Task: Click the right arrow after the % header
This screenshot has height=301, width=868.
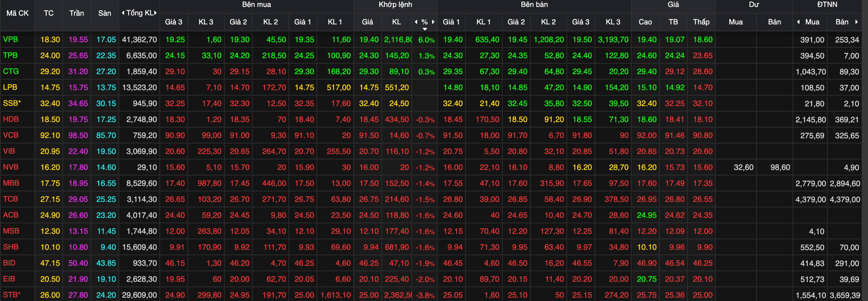Action: click(x=433, y=22)
